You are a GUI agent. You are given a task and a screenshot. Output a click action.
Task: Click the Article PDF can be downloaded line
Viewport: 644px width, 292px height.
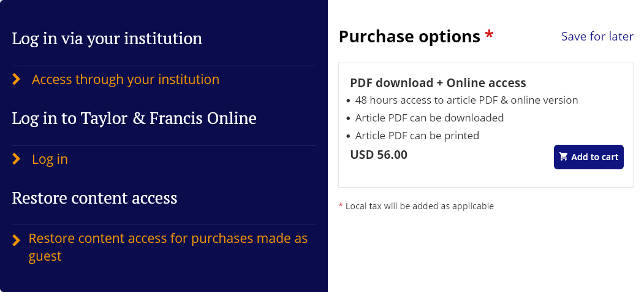(x=429, y=118)
